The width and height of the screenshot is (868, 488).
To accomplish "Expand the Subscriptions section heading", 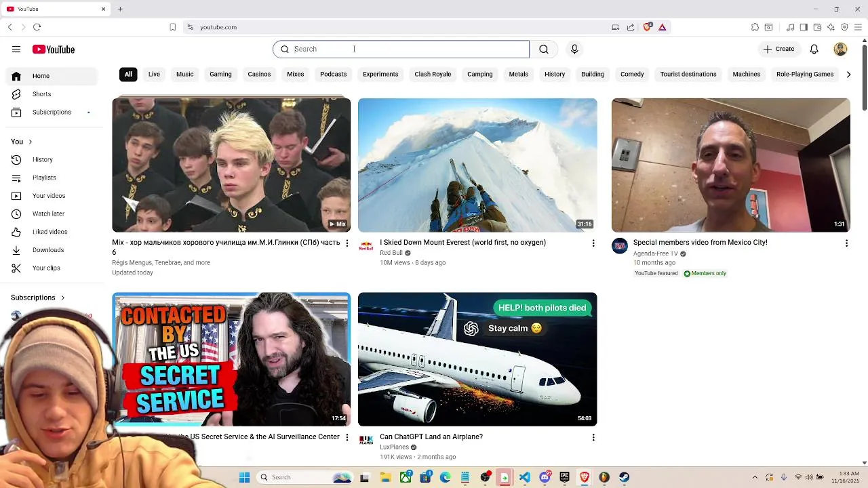I will tap(38, 298).
